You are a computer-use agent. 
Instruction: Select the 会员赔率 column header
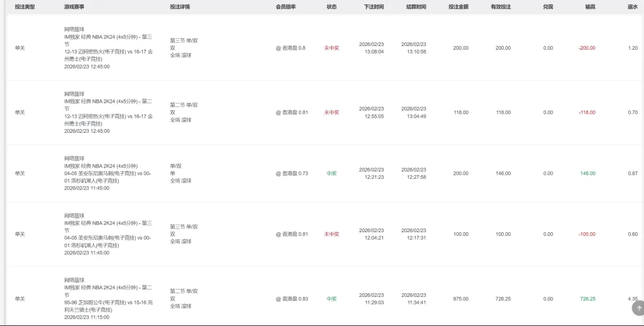tap(286, 7)
